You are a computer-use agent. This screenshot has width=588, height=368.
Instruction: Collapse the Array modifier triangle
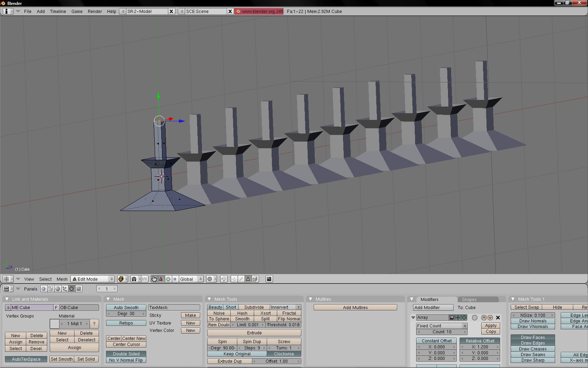413,318
